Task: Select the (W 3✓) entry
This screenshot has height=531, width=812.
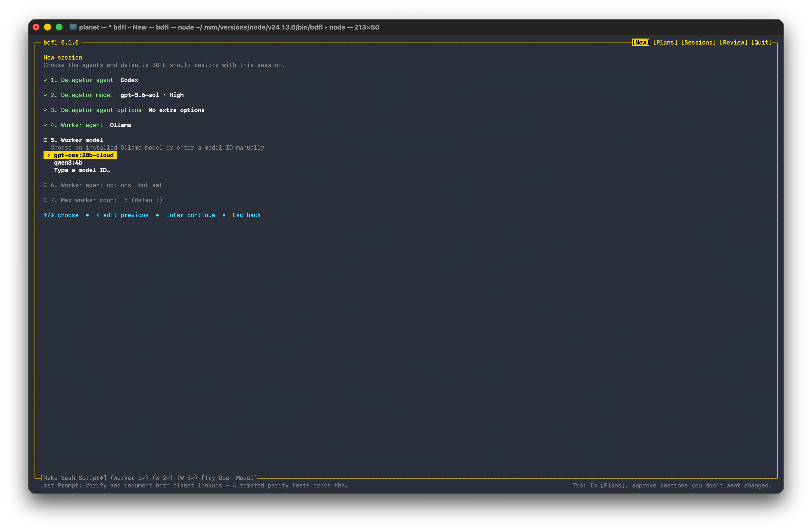Action: pos(187,478)
